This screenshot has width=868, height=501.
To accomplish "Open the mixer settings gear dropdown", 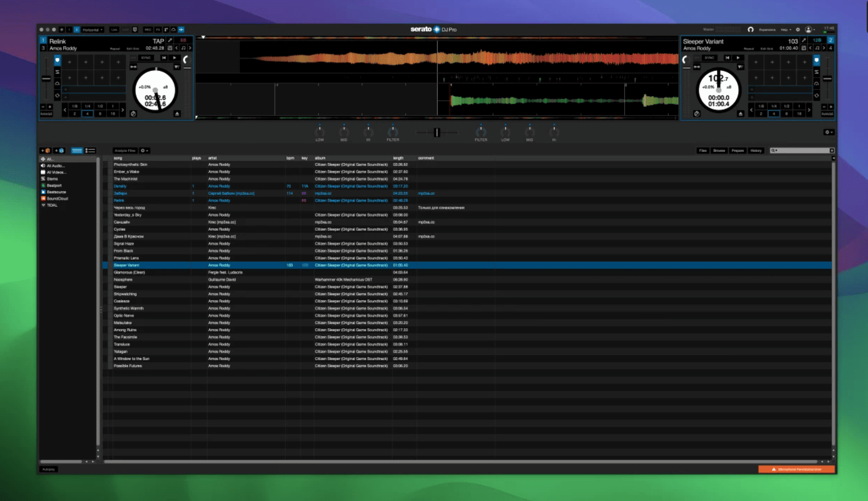I will (x=829, y=132).
